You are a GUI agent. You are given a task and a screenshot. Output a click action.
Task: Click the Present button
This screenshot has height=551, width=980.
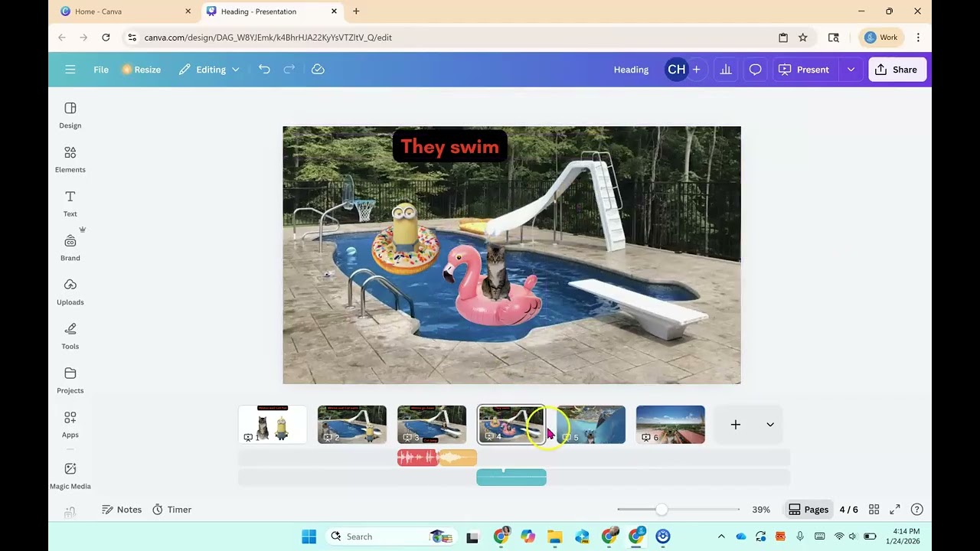coord(805,70)
